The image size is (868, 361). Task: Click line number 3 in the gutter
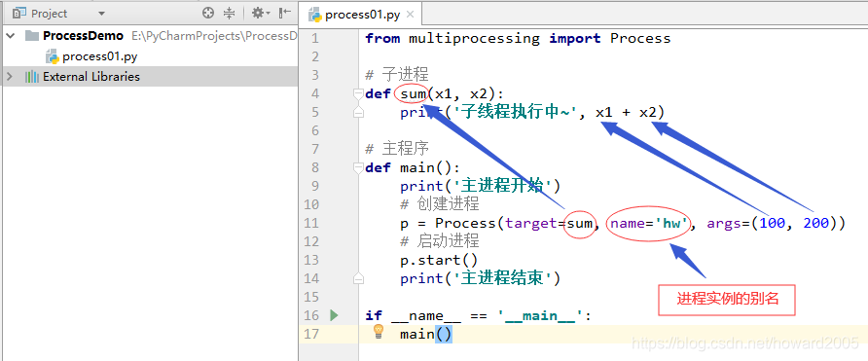(315, 75)
